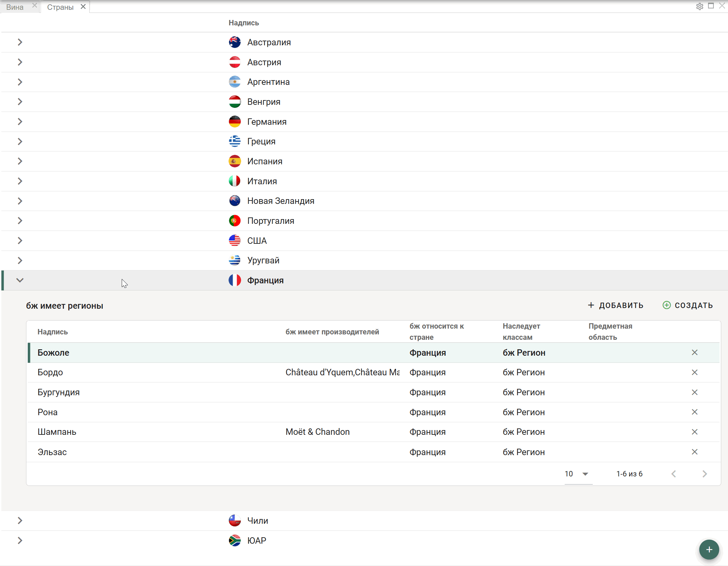
Task: Expand the Австралия row
Action: point(20,42)
